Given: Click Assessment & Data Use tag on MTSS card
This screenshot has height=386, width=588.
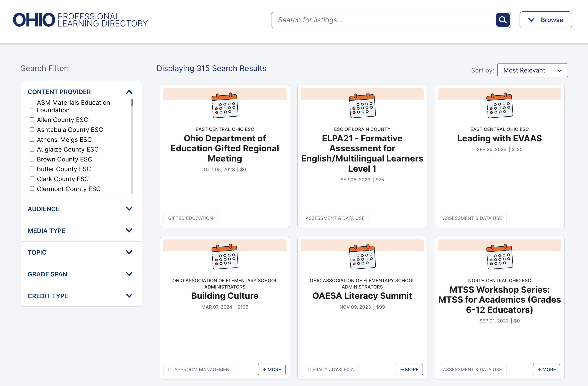Looking at the screenshot, I should click(x=472, y=370).
